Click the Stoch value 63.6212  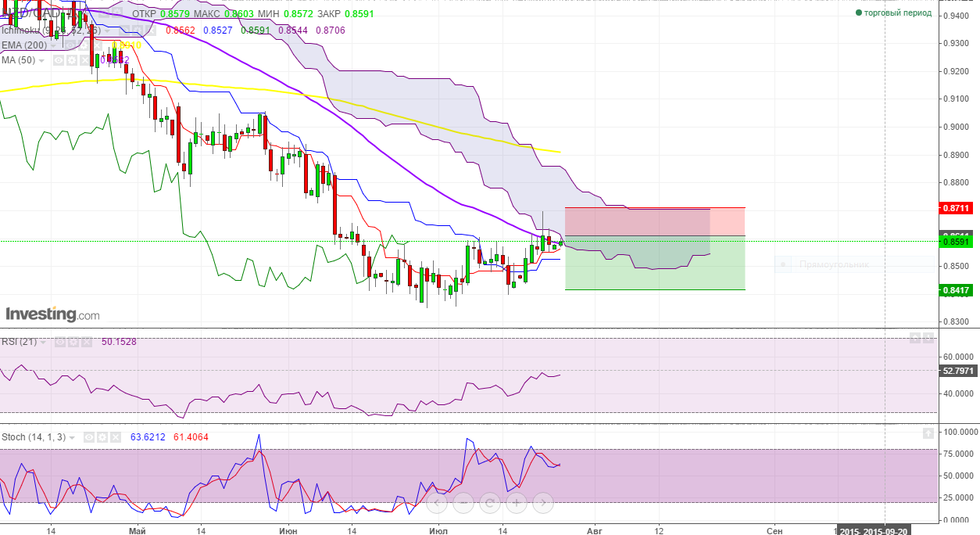148,437
